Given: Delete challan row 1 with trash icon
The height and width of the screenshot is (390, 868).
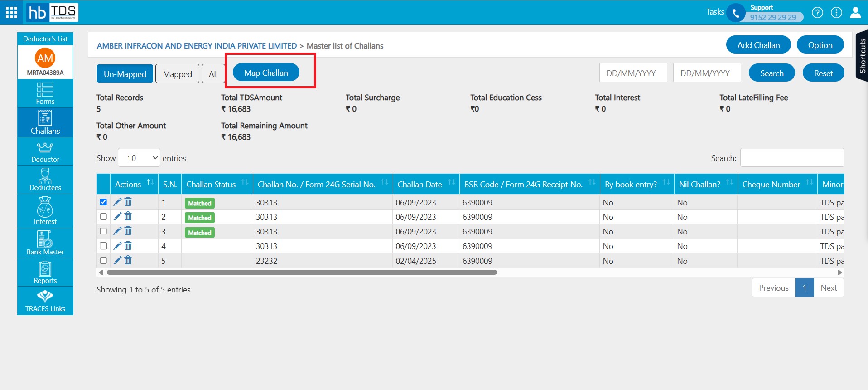Looking at the screenshot, I should 128,202.
